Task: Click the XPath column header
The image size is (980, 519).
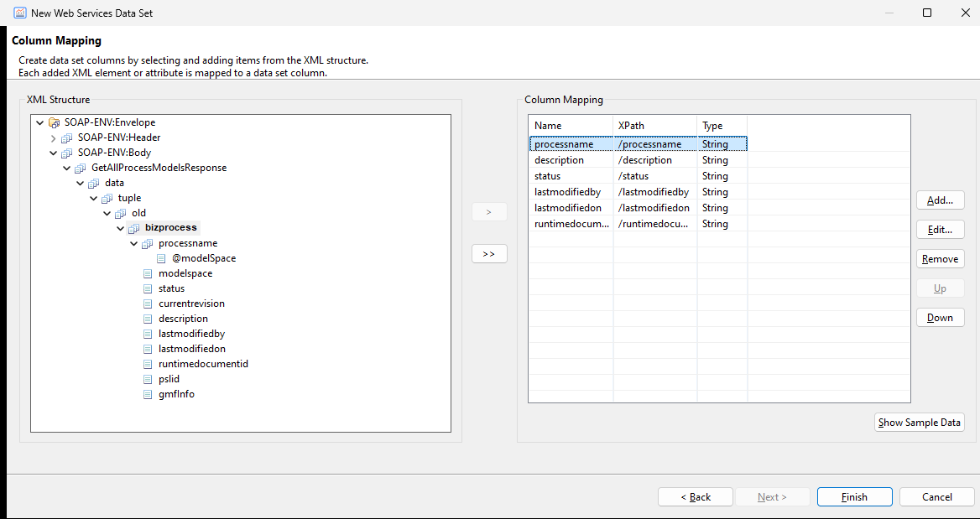Action: click(655, 126)
